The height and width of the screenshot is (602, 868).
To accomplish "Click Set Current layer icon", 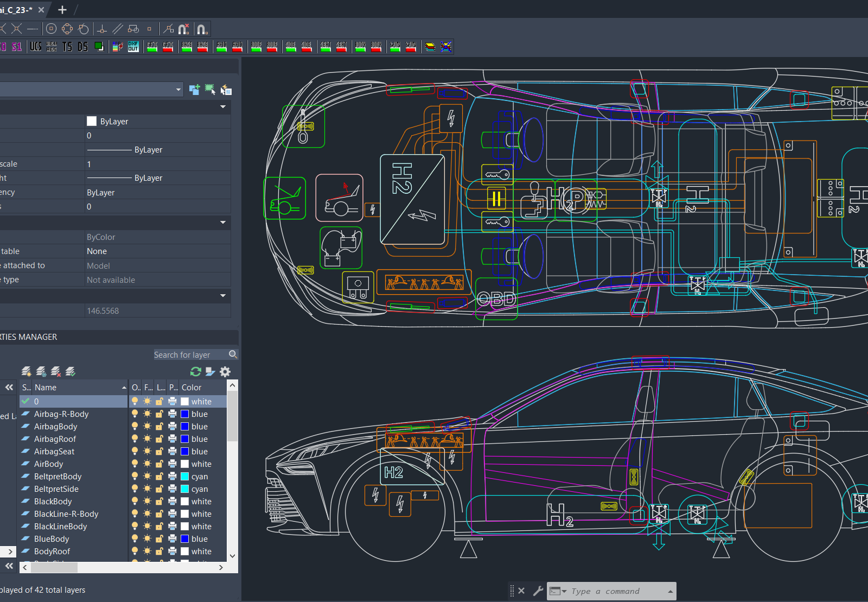I will pos(70,371).
